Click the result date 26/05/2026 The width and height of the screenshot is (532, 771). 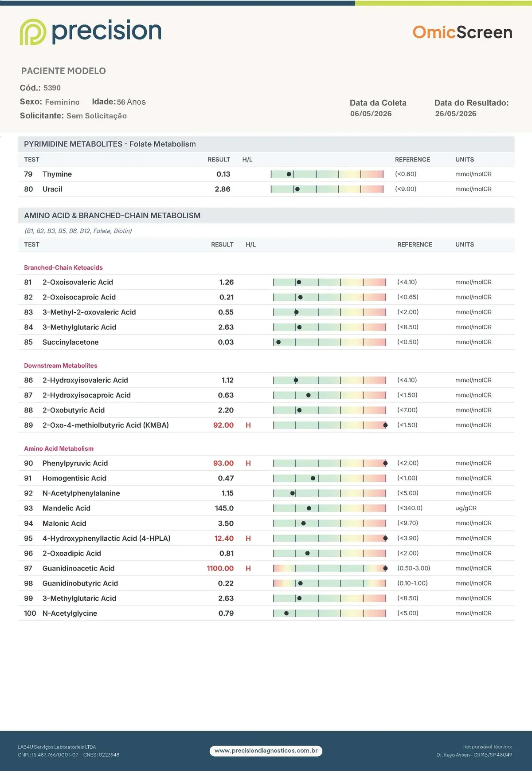coord(456,114)
